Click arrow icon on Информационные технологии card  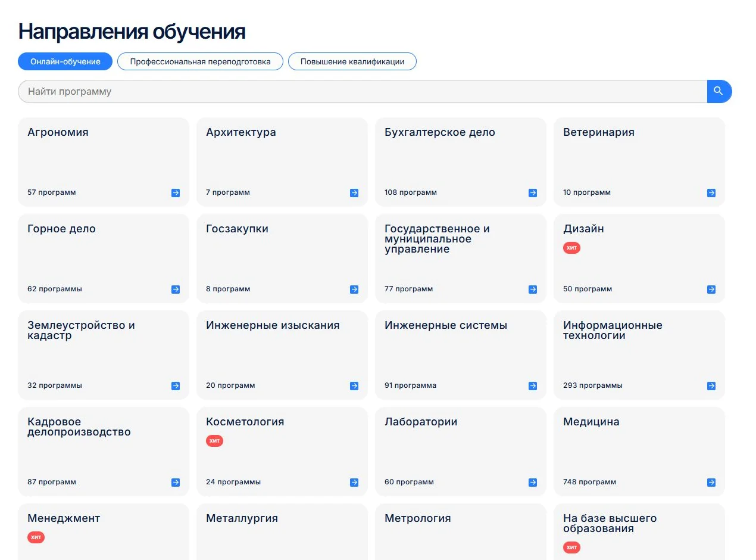pyautogui.click(x=711, y=386)
